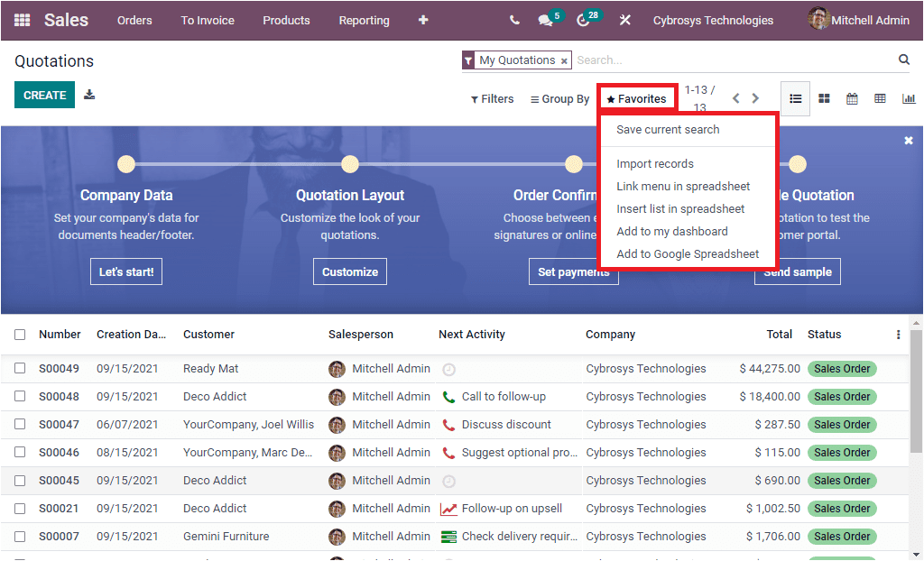
Task: Click the Customize button under Quotation Layout
Action: click(x=349, y=271)
